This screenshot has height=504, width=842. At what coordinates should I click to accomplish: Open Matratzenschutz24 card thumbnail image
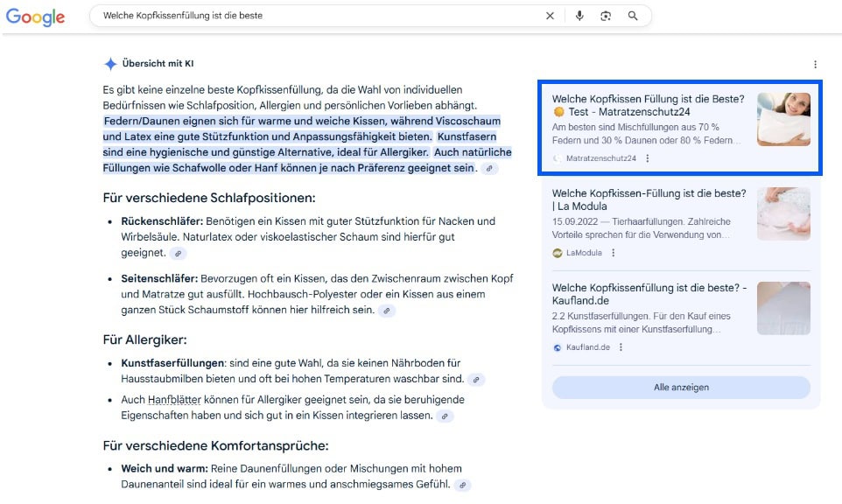[x=783, y=119]
